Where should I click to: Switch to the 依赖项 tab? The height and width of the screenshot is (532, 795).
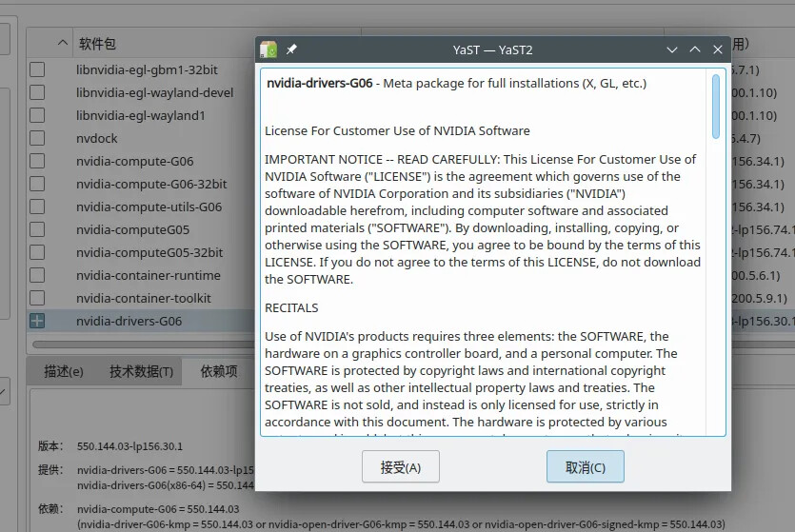coord(219,371)
